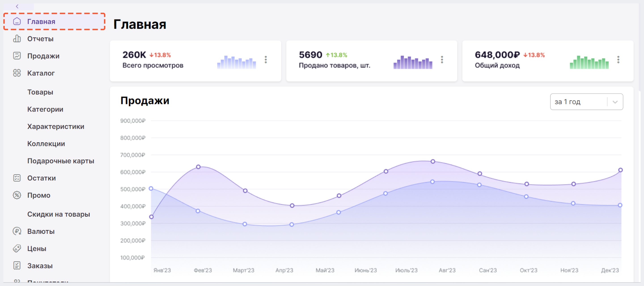
Task: Open the Категории submenu item
Action: point(45,109)
